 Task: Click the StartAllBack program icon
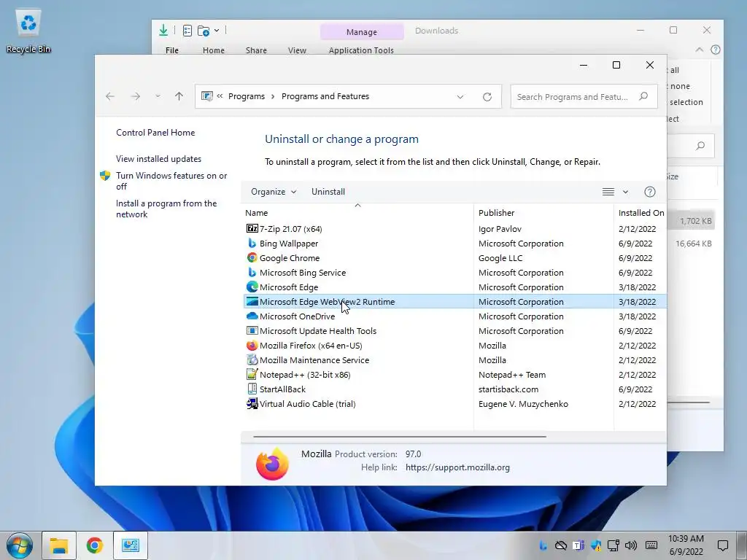point(252,389)
